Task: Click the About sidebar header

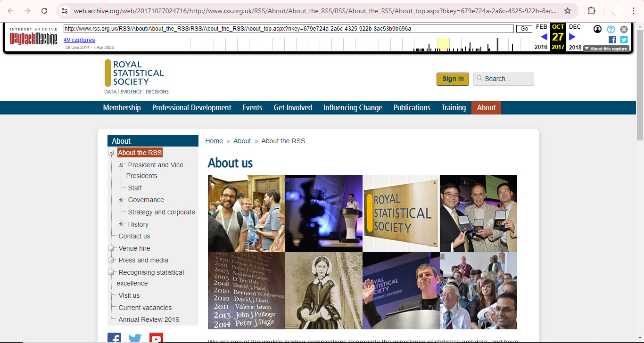Action: (x=153, y=141)
